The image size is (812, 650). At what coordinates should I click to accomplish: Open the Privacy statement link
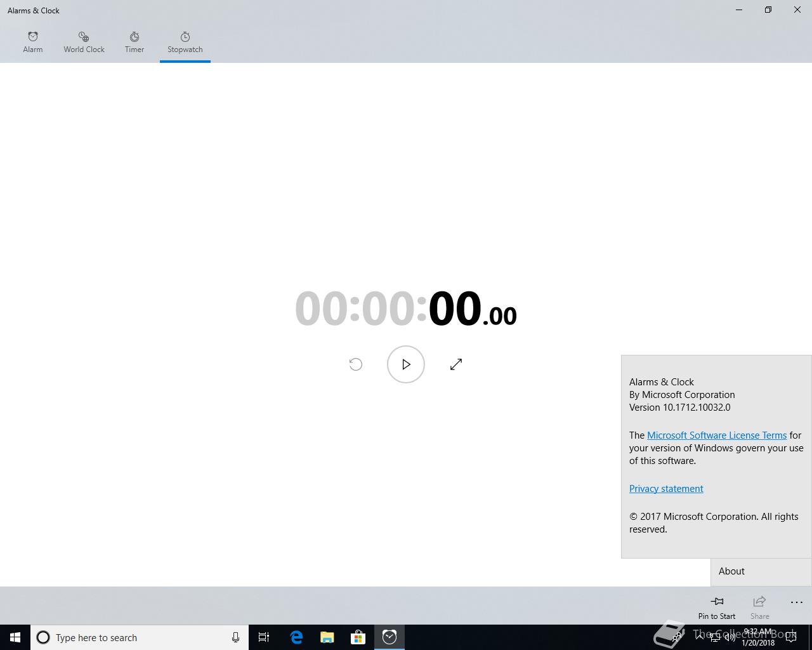(666, 489)
